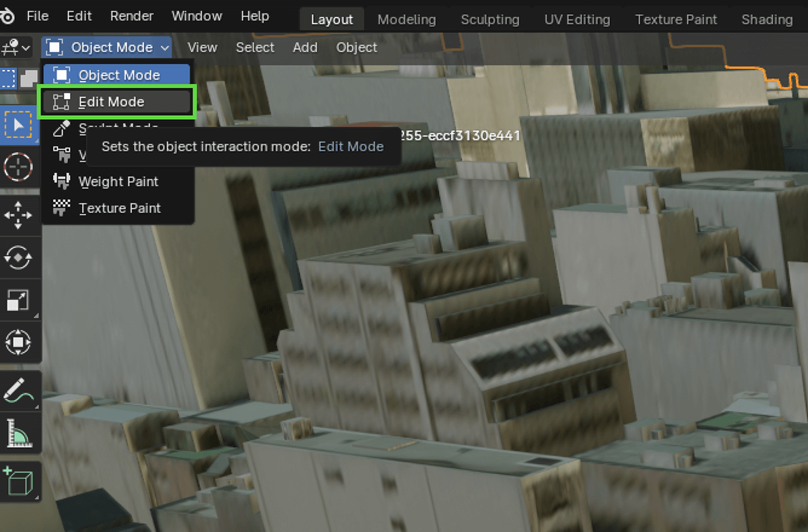
Task: Open the Window menu
Action: point(197,15)
